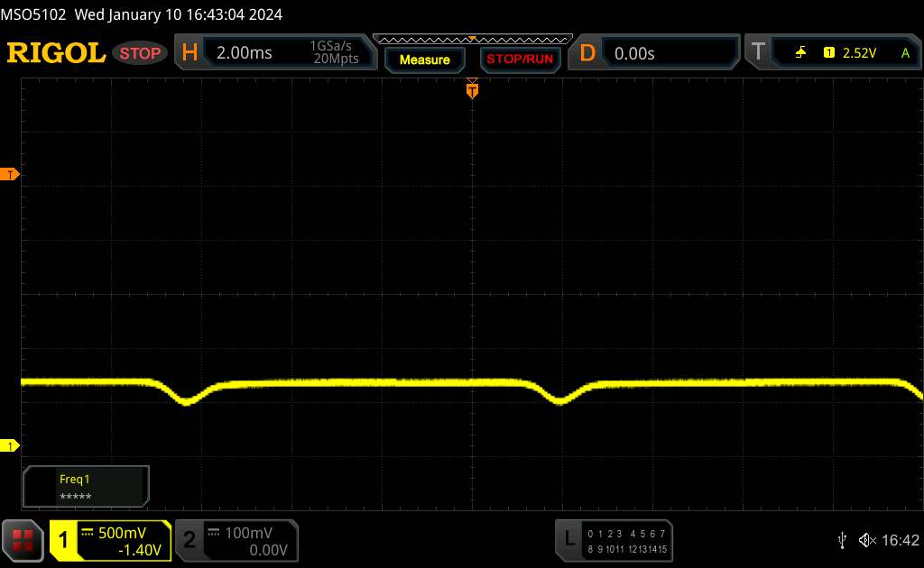Screen dimensions: 924x568
Task: Select channel 1 -1.40V offset value
Action: pos(140,550)
